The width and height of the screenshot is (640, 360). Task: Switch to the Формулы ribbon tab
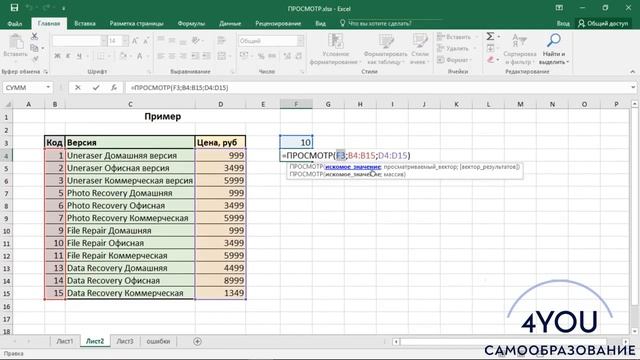(x=191, y=23)
